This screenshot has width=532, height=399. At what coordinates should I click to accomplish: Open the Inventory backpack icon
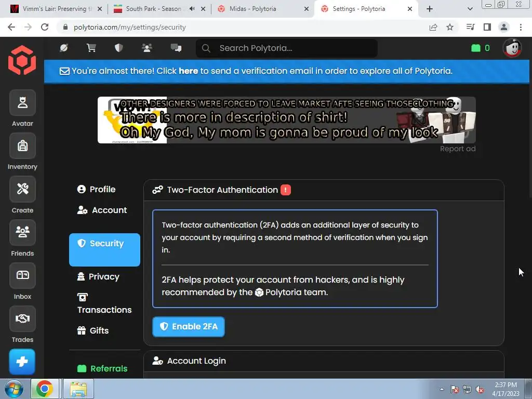click(x=22, y=145)
